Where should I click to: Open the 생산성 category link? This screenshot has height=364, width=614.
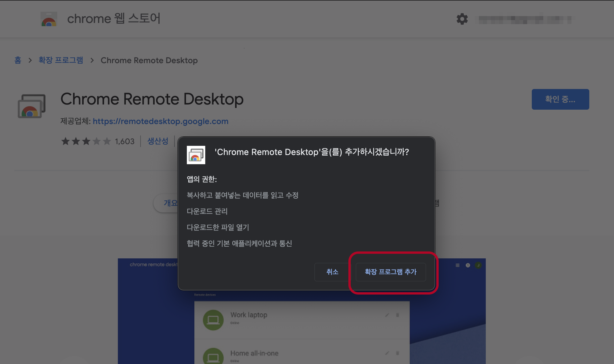click(158, 141)
